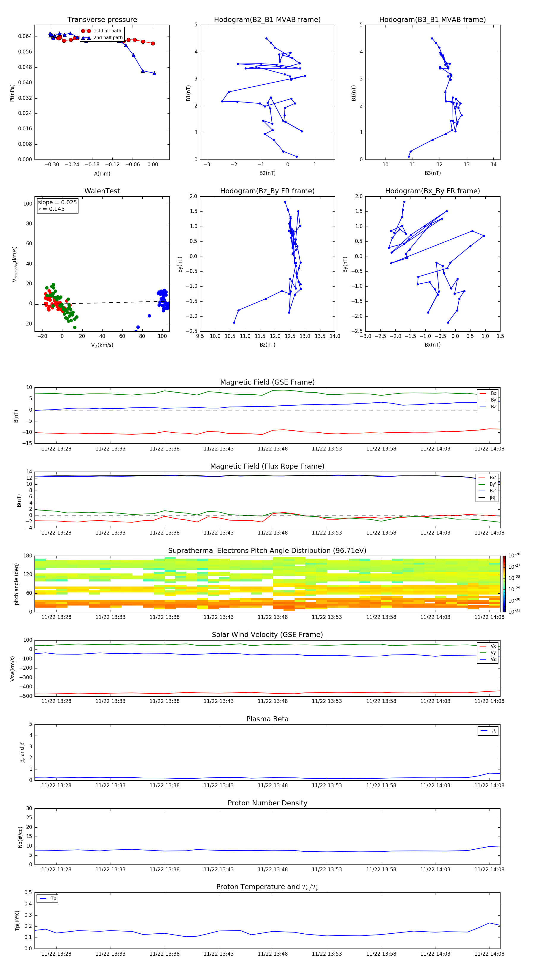535x980 pixels.
Task: Click the 'Bz(nT)' x-axis label
Action: click(x=267, y=345)
